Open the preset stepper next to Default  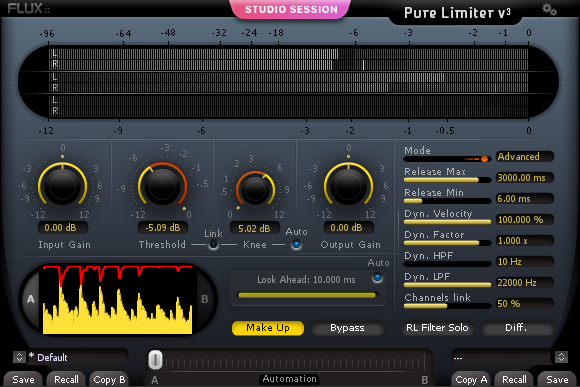19,357
